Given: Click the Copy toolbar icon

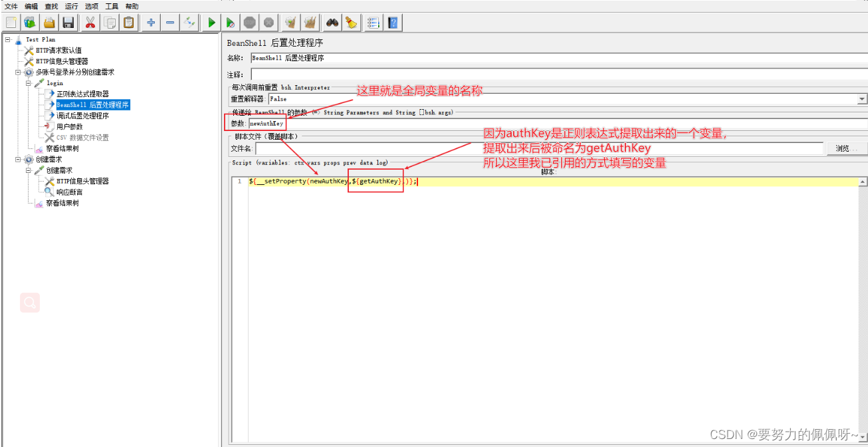Looking at the screenshot, I should [110, 23].
